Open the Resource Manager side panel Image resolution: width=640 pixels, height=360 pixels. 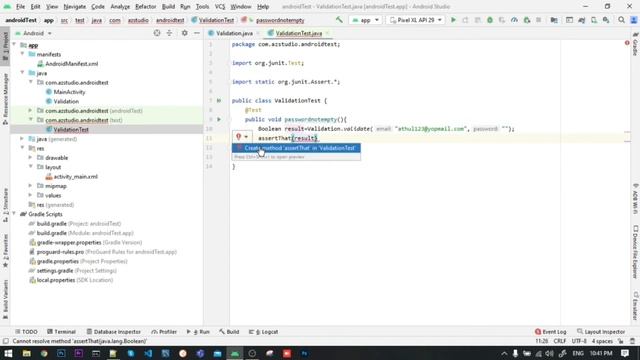point(5,99)
